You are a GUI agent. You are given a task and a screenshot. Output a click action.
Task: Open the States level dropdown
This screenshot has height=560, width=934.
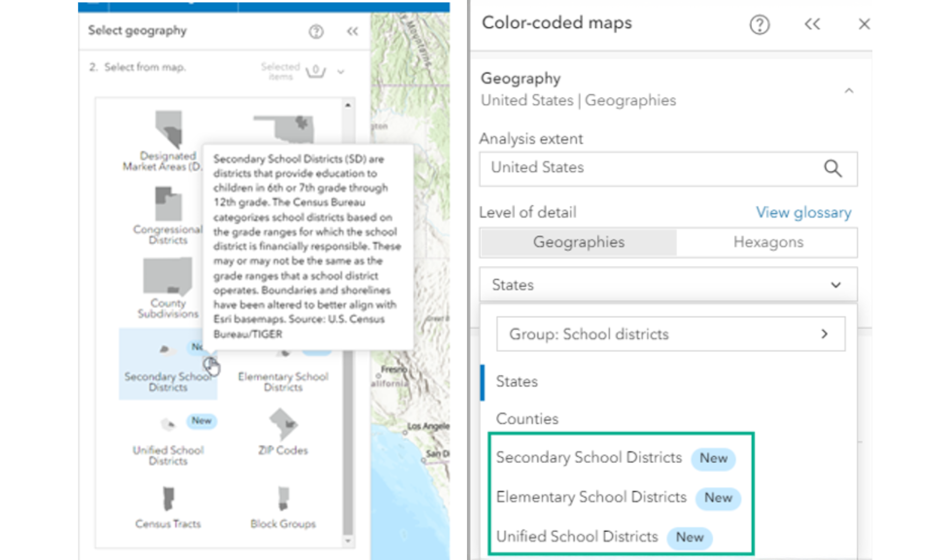pos(668,285)
